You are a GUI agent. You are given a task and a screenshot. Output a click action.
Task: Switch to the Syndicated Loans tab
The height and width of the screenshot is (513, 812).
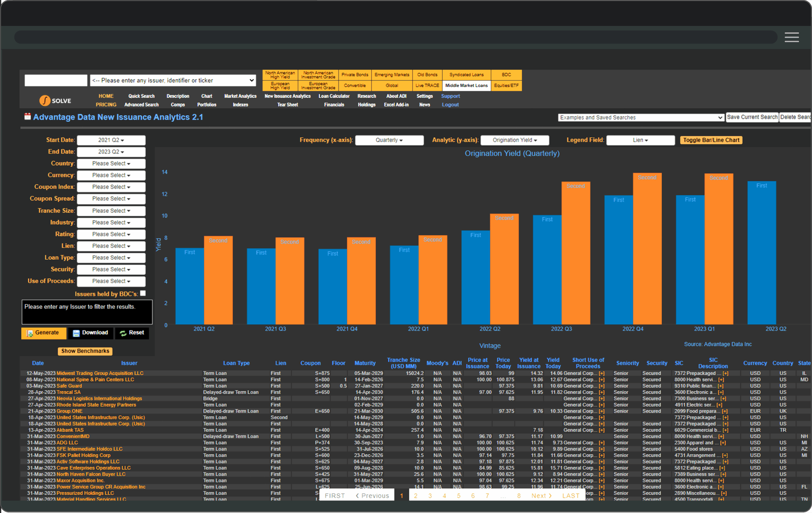point(466,75)
